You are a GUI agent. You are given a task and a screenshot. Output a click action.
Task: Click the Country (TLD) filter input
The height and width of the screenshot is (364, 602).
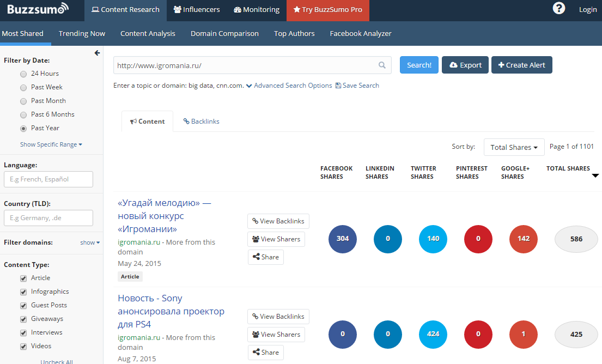(48, 218)
